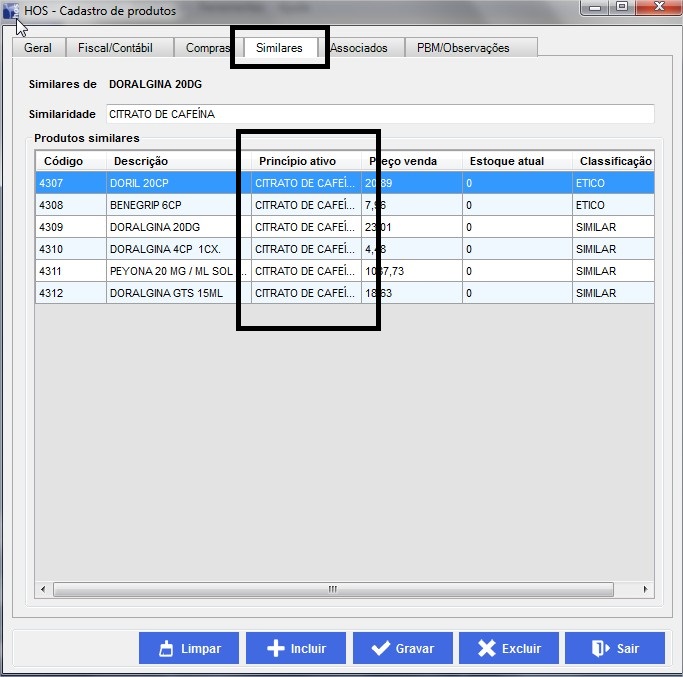The width and height of the screenshot is (683, 677).
Task: Click the Estoque atual column header
Action: point(506,161)
